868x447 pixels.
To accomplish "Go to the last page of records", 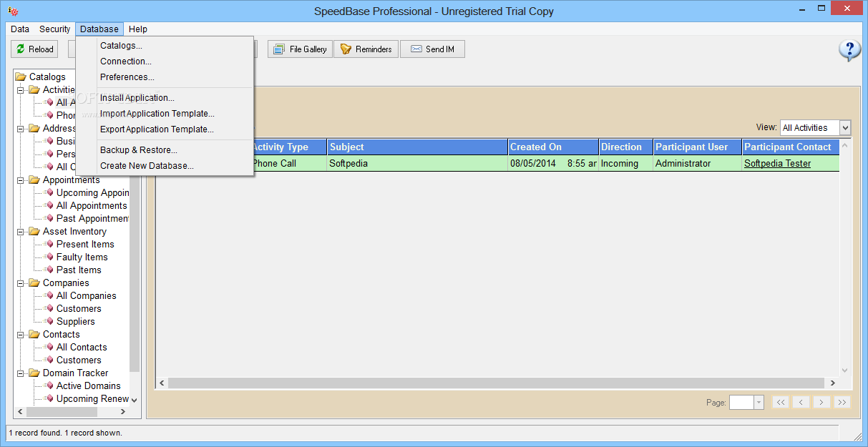I will [842, 402].
